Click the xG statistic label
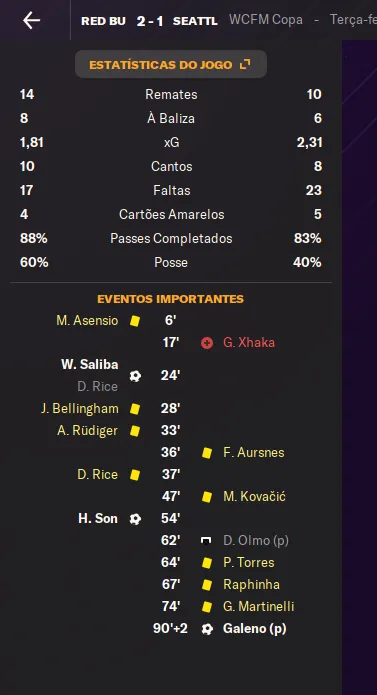The image size is (377, 695). [x=171, y=143]
